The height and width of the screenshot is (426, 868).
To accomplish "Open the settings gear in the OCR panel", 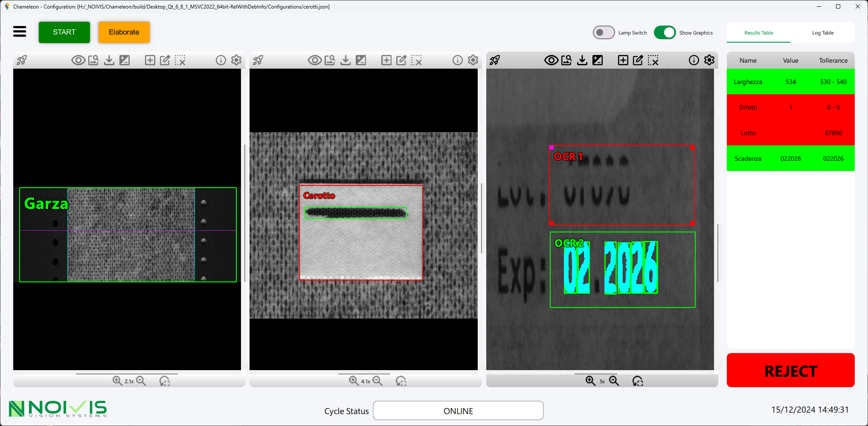I will tap(709, 60).
